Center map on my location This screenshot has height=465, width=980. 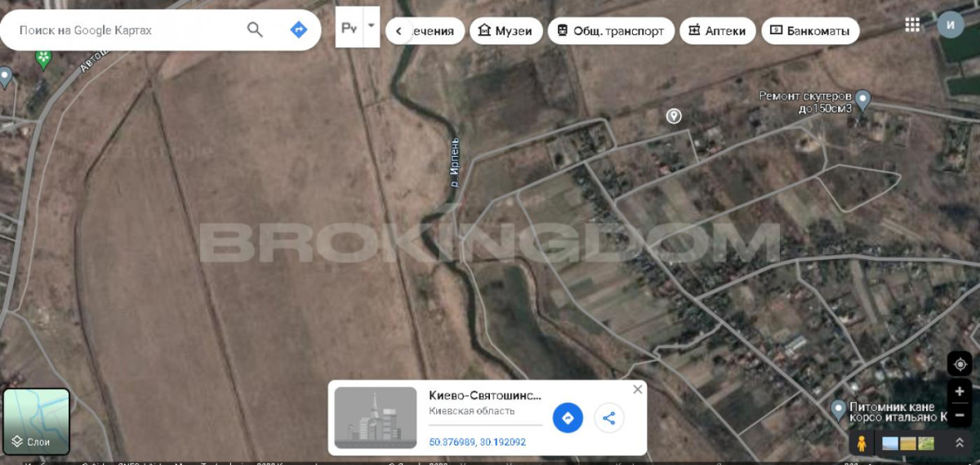959,364
